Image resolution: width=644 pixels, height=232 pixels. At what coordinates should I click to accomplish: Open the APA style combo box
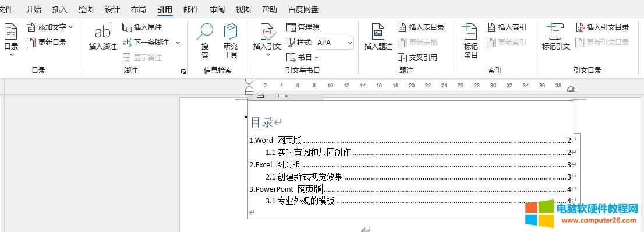pyautogui.click(x=335, y=43)
